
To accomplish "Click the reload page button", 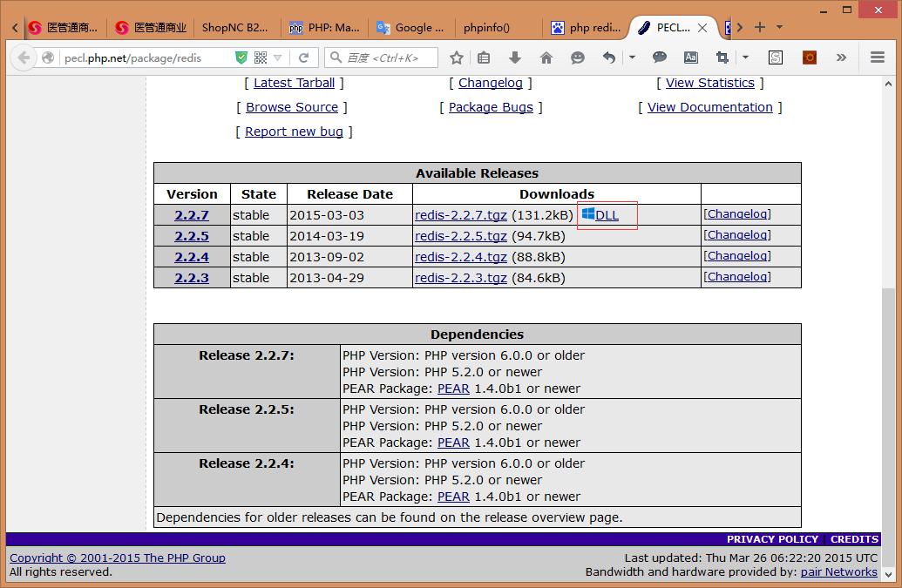I will coord(303,57).
